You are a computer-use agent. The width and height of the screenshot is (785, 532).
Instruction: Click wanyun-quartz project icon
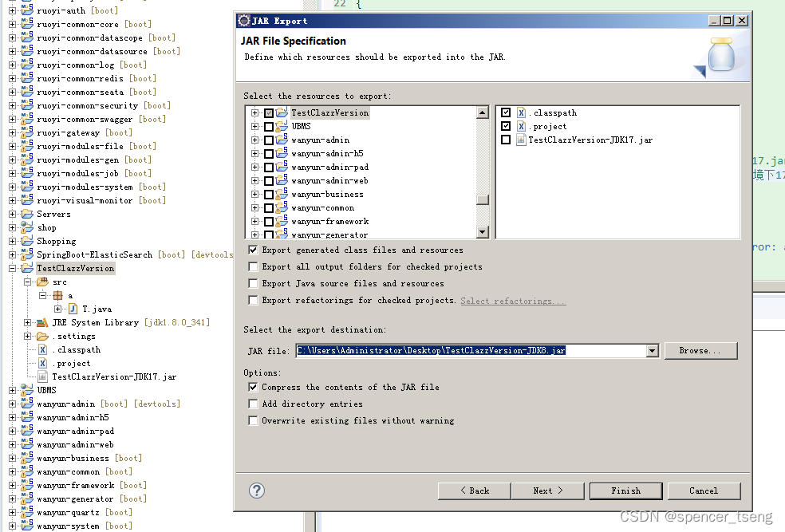point(27,512)
